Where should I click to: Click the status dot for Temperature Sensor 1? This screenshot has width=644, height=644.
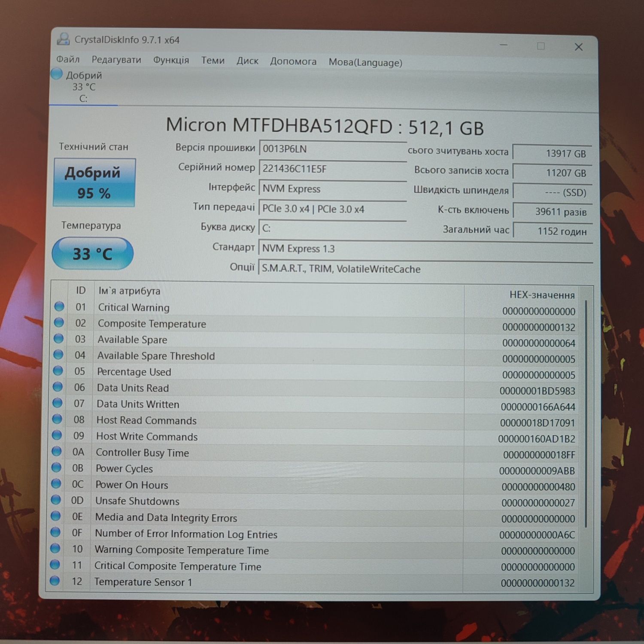[x=55, y=580]
